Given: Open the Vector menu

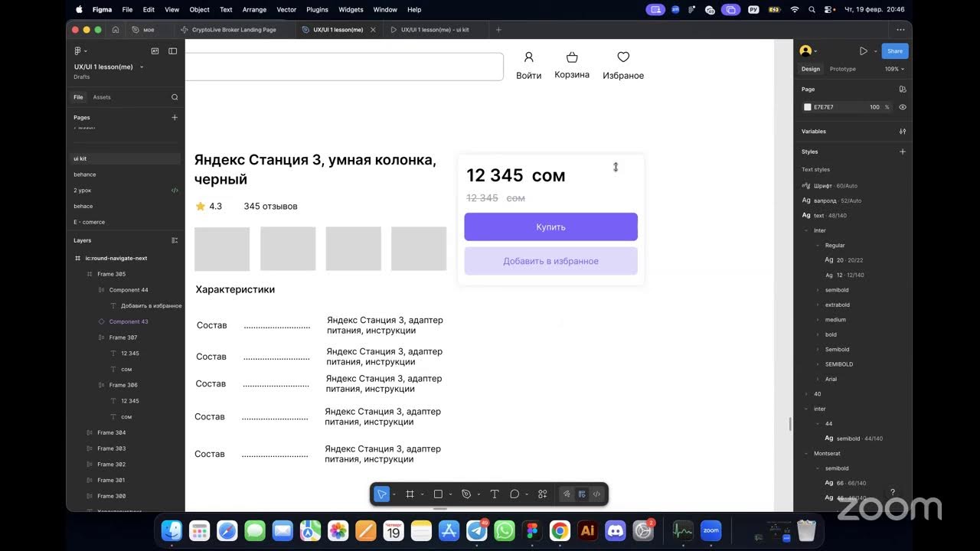Looking at the screenshot, I should 286,9.
